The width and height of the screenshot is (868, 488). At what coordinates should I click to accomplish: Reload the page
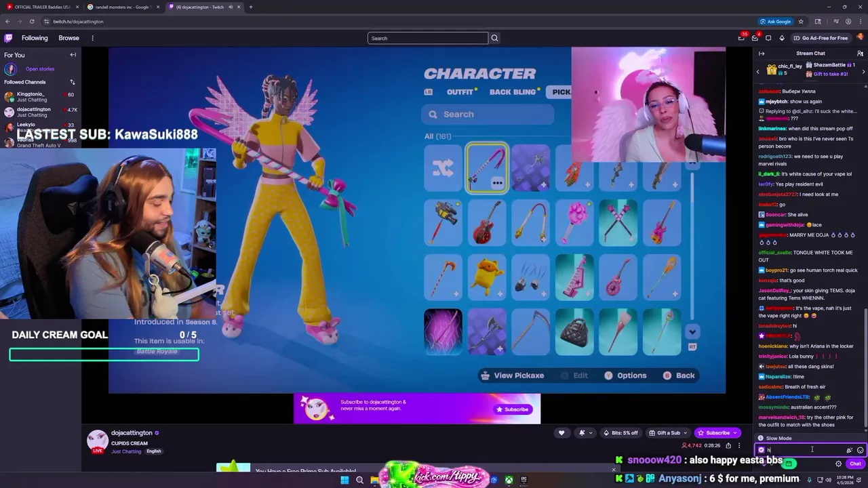pyautogui.click(x=31, y=22)
